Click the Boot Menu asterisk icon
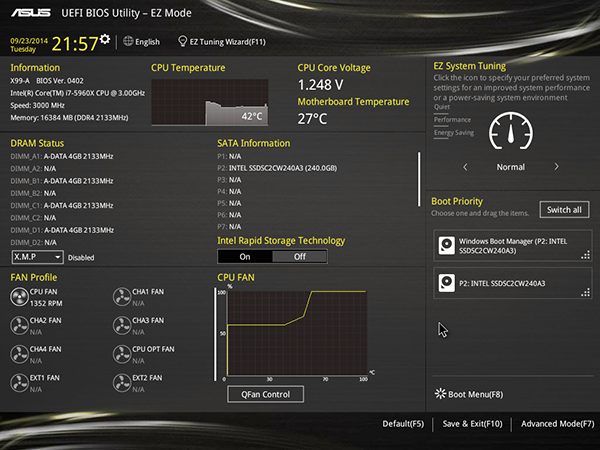 pyautogui.click(x=440, y=394)
